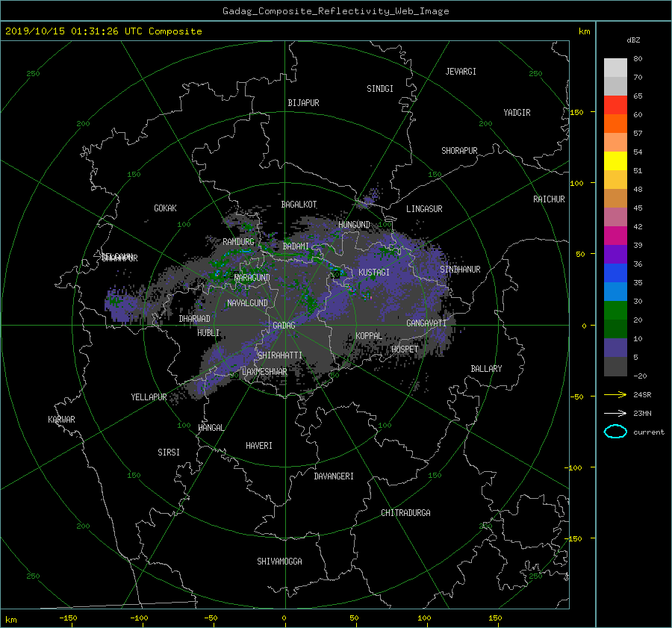Click the LINGASUR city label
This screenshot has height=628, width=672.
pos(424,209)
